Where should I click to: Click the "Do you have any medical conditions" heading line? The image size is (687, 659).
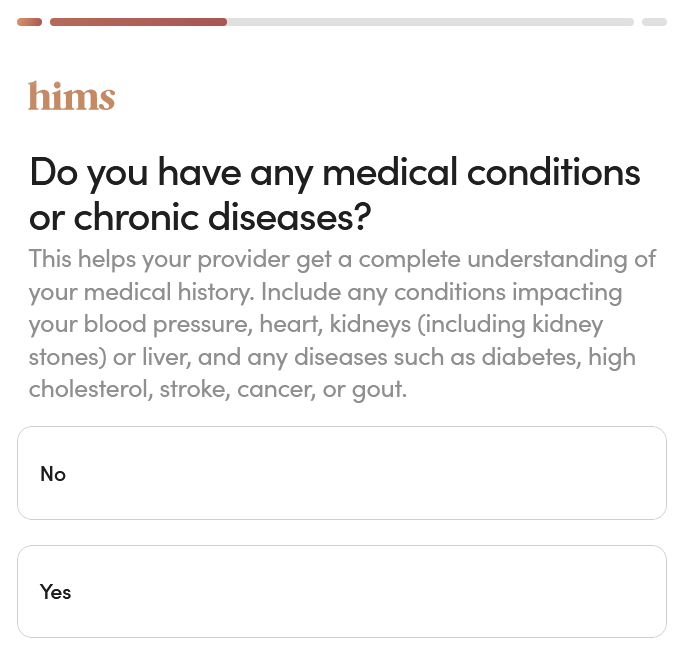334,172
